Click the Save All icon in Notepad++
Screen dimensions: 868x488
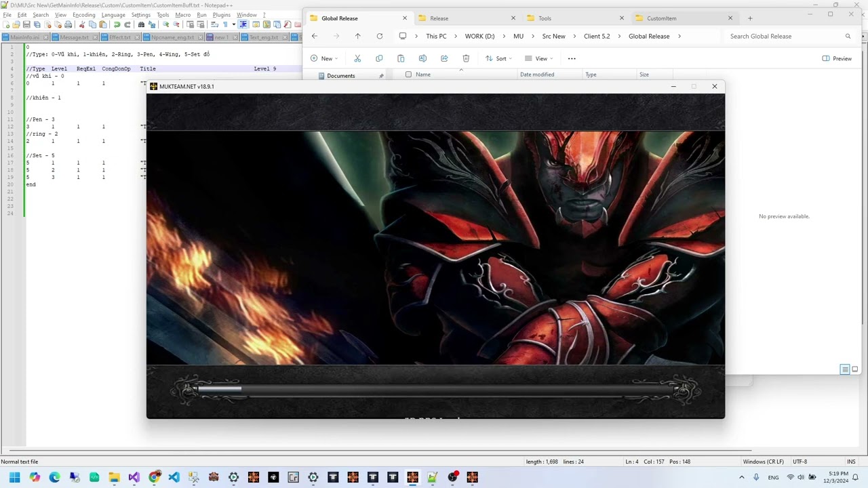coord(37,25)
